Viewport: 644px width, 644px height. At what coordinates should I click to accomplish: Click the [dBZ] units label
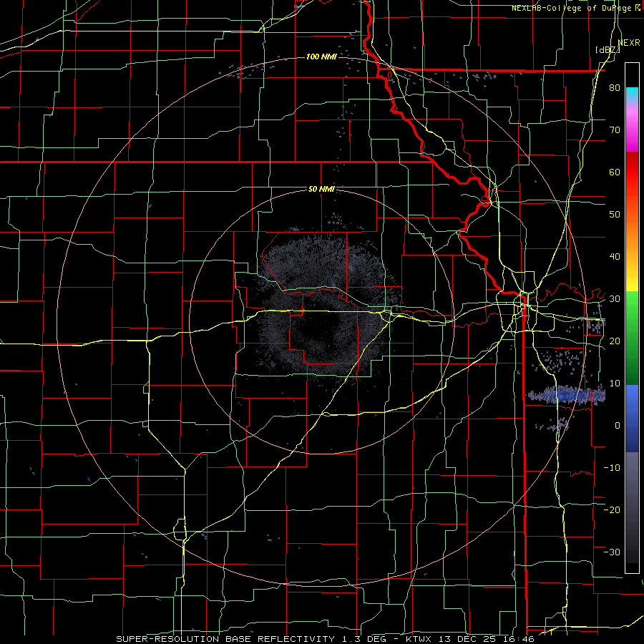pyautogui.click(x=608, y=50)
